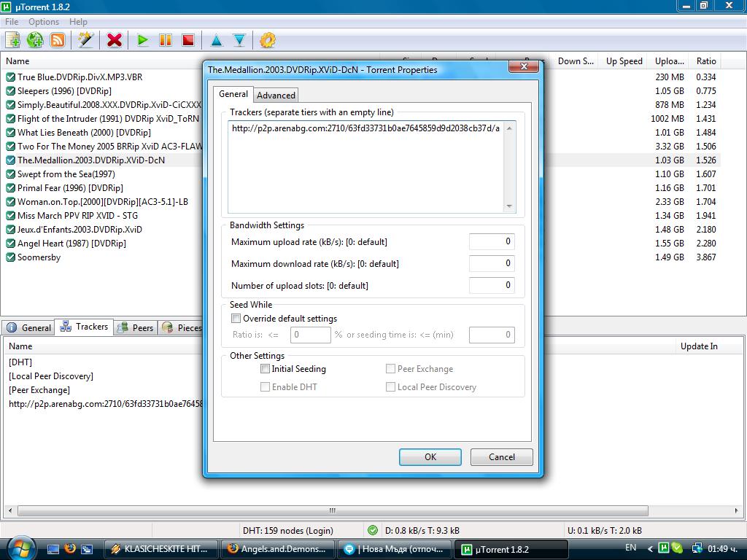The image size is (747, 560).
Task: Click the orange Pause torrent icon
Action: [166, 41]
